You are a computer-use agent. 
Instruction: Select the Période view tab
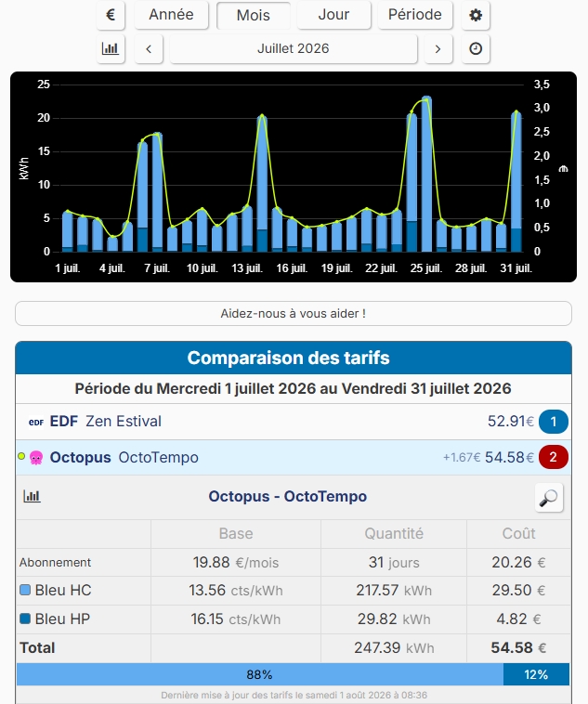(x=415, y=15)
